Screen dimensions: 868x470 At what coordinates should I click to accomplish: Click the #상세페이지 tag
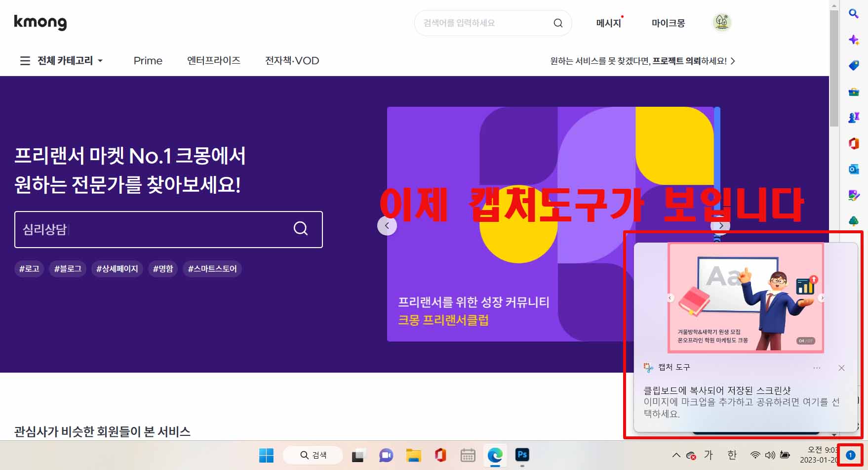[x=117, y=269]
